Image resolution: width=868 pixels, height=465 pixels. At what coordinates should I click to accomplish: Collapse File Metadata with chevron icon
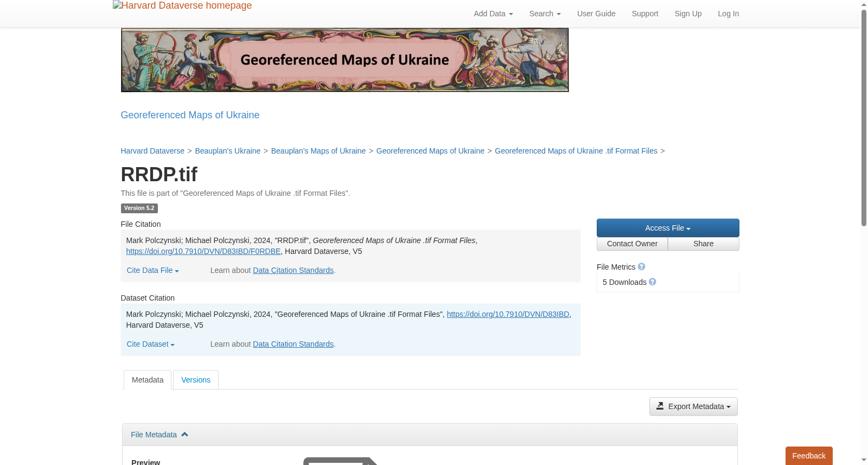click(x=184, y=434)
